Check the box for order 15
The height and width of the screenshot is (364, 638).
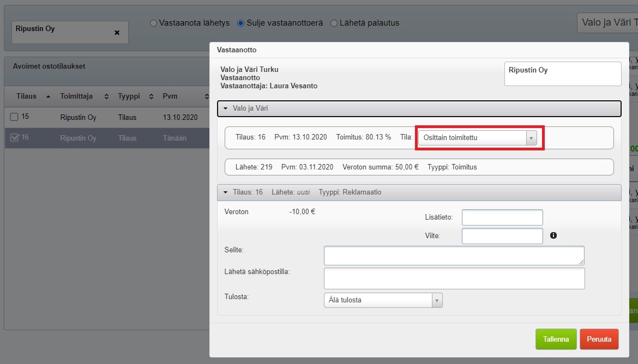(x=15, y=117)
